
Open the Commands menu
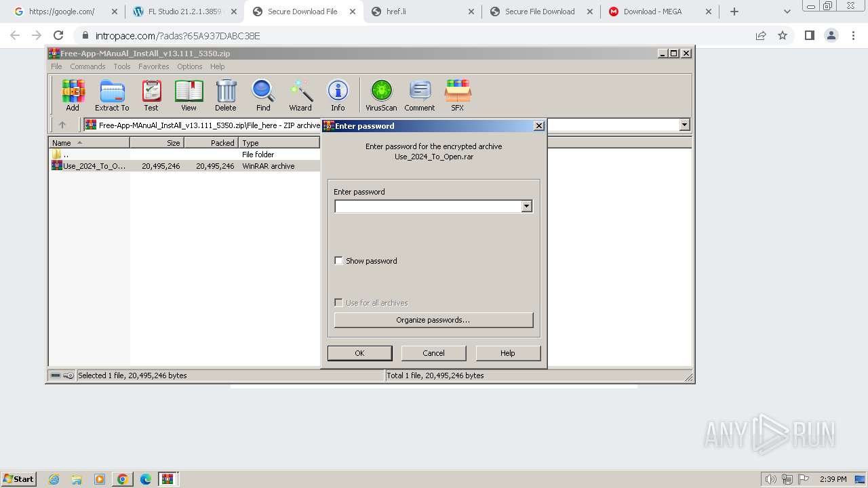click(87, 66)
